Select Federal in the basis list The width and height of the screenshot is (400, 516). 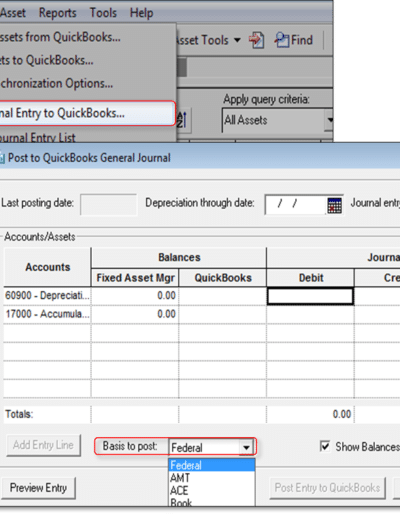(212, 465)
